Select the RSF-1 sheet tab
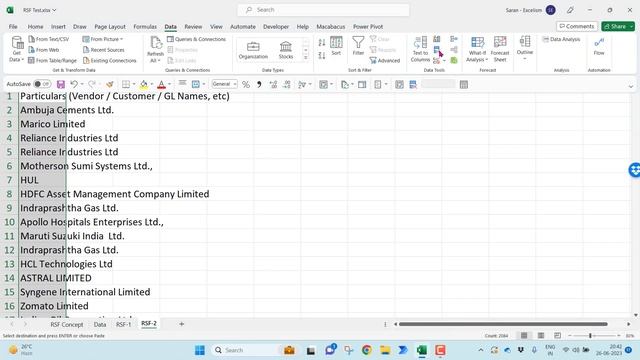Viewport: 640px width, 360px height. coord(124,324)
